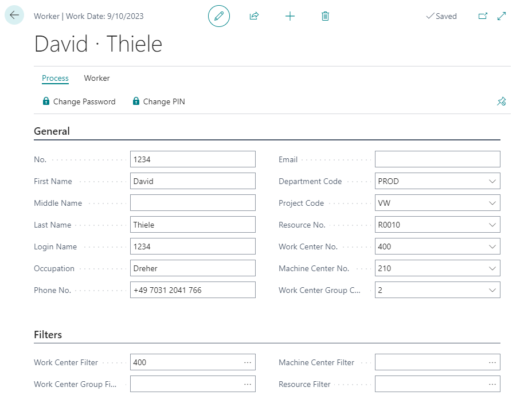
Task: Expand Work Center No. dropdown
Action: tap(492, 247)
